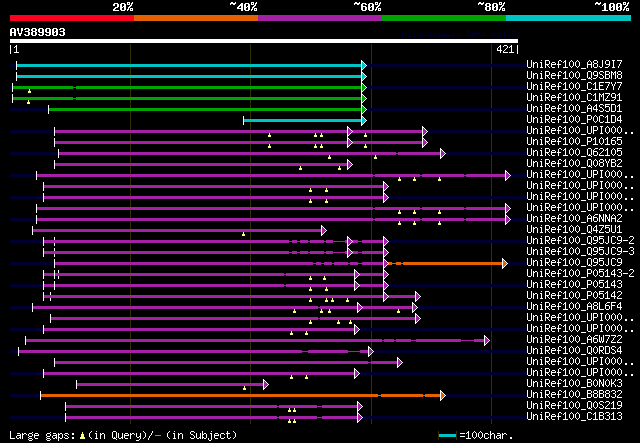Click the yellow gap marker under Q4Z5U1's bar
This screenshot has width=640, height=443.
coord(244,234)
